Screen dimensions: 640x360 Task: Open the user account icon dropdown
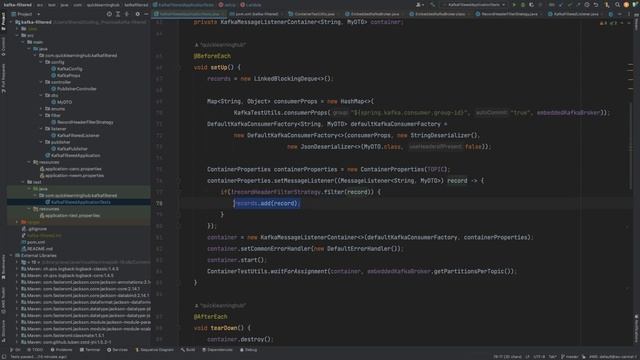[419, 5]
